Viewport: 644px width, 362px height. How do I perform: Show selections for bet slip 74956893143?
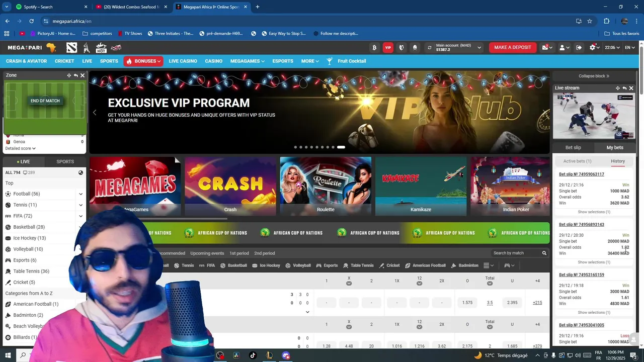[594, 262]
